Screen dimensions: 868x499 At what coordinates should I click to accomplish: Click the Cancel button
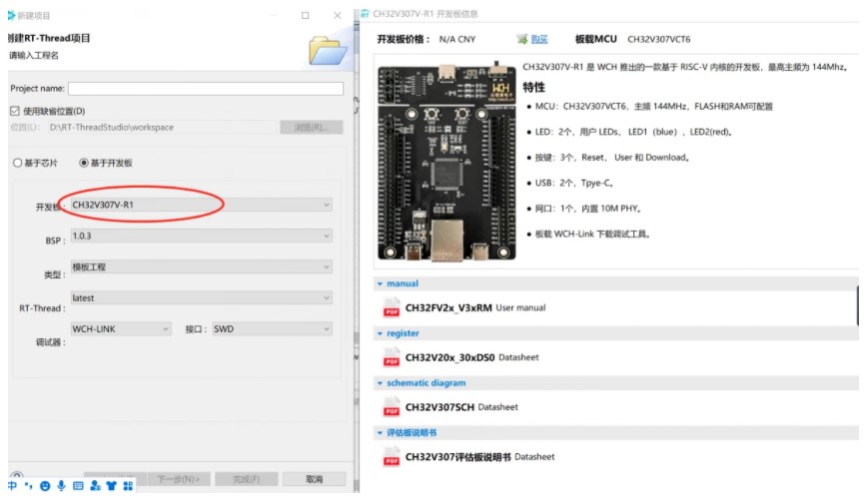tap(314, 479)
